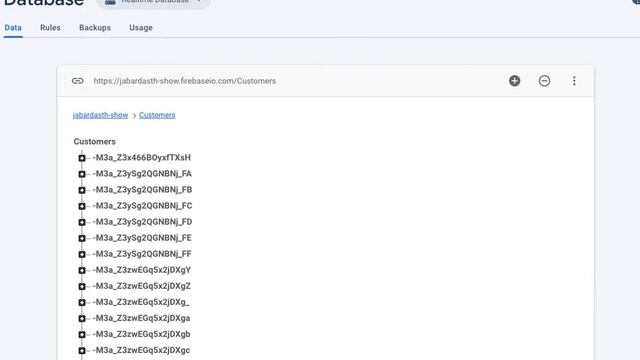
Task: Select key text -M3a_Z3ySg2QGNBNj_FD
Action: pyautogui.click(x=142, y=222)
